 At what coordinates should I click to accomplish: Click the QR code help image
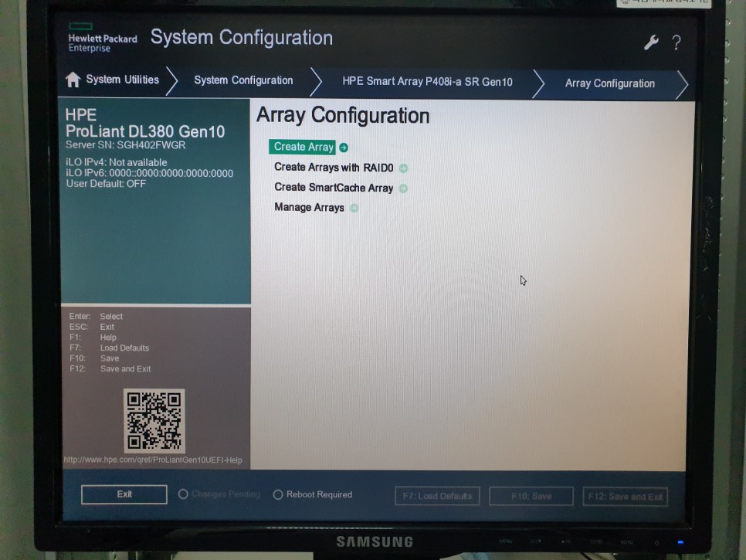point(154,421)
